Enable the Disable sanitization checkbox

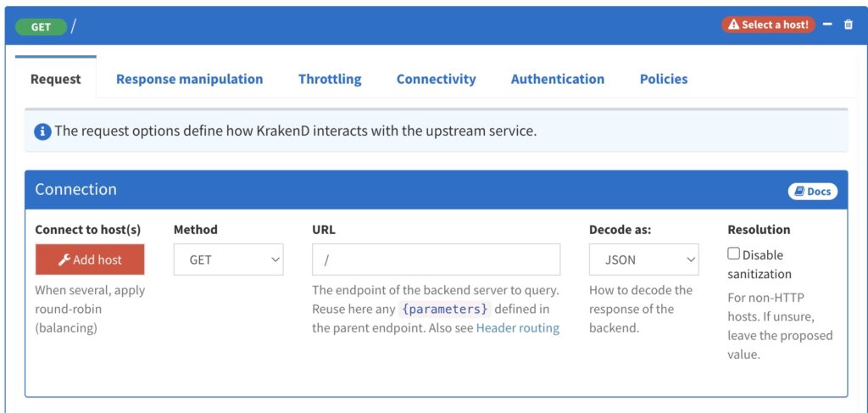733,254
